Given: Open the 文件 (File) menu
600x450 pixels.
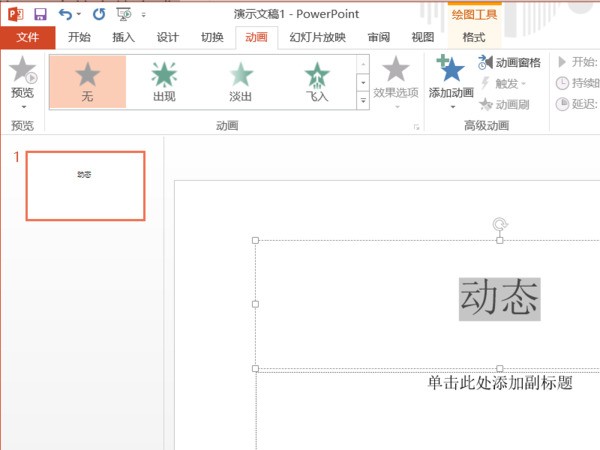Looking at the screenshot, I should coord(27,38).
